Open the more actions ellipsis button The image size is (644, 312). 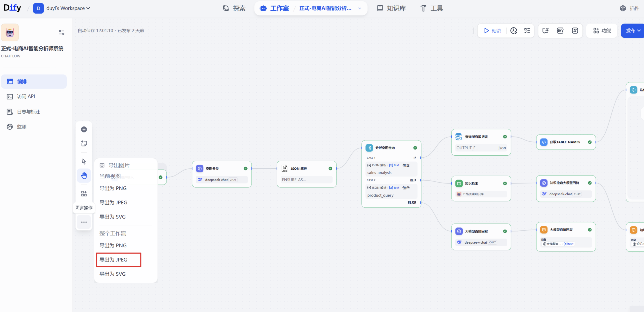pyautogui.click(x=84, y=222)
